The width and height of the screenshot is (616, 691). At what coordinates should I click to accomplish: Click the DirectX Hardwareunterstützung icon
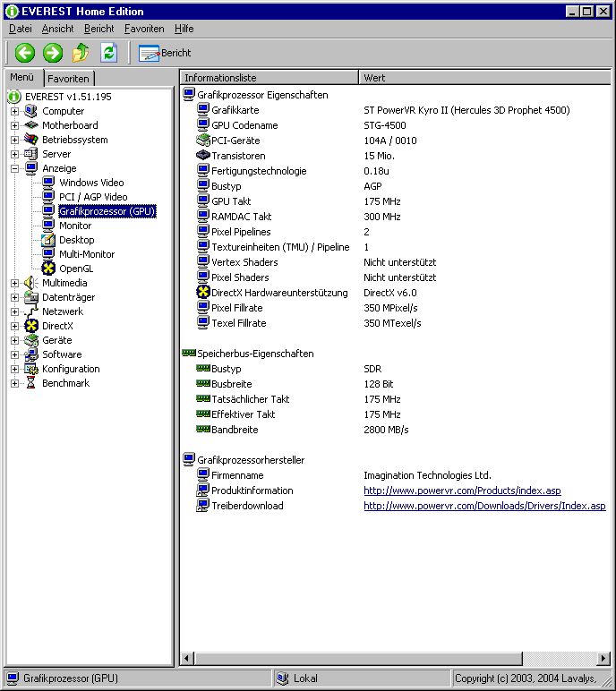click(x=203, y=292)
